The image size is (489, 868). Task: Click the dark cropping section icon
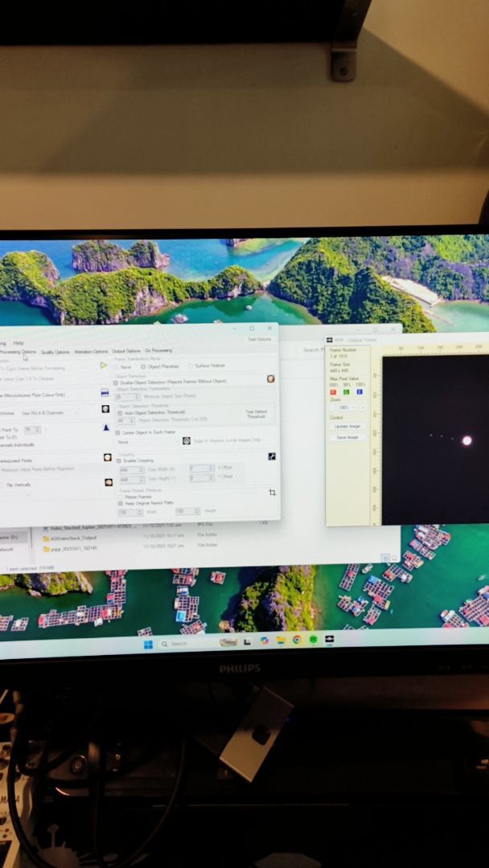click(271, 457)
